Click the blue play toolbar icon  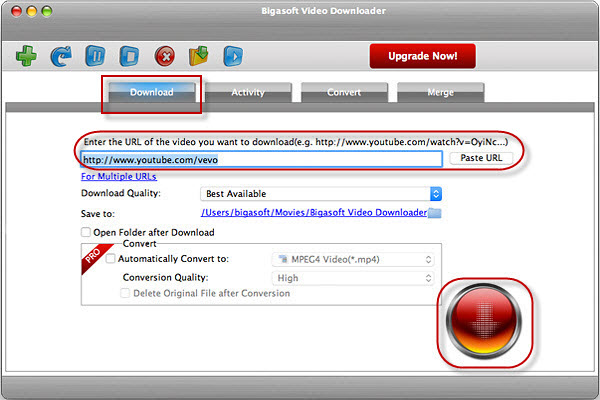click(x=233, y=56)
